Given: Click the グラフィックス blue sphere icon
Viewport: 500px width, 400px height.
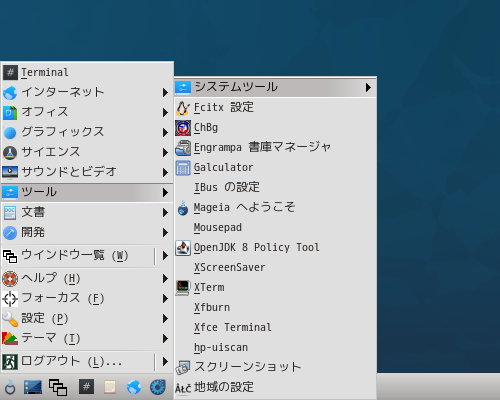Looking at the screenshot, I should (x=10, y=132).
